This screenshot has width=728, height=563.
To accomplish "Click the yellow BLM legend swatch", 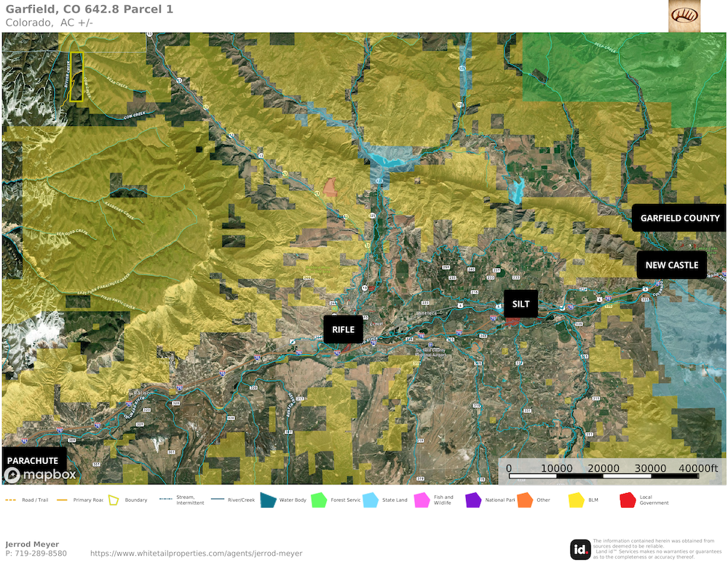I will (x=577, y=500).
